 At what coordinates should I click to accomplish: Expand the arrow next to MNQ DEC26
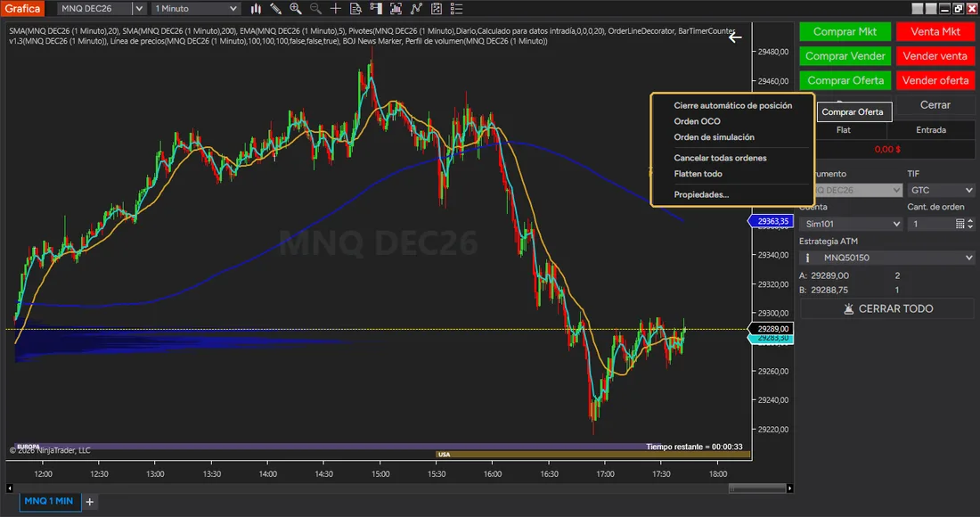pos(139,9)
